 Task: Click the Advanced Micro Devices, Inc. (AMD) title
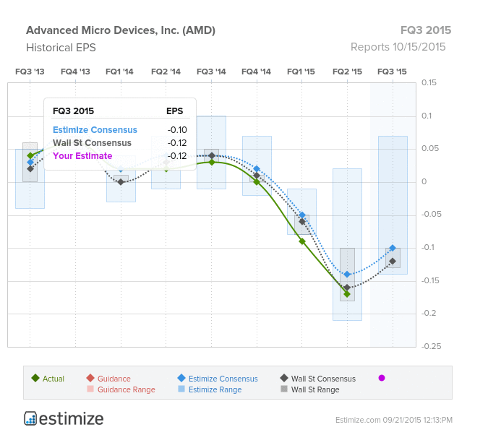[x=121, y=30]
